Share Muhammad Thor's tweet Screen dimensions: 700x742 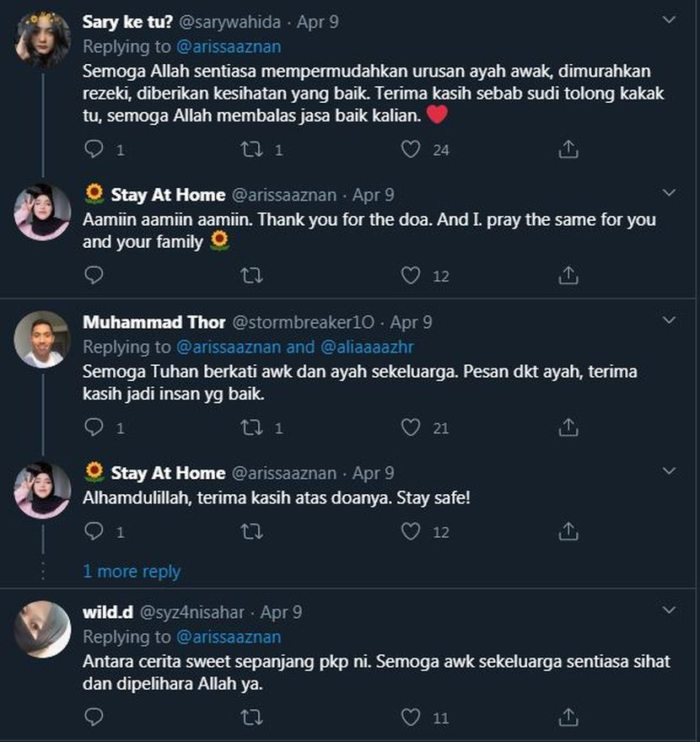click(x=568, y=427)
